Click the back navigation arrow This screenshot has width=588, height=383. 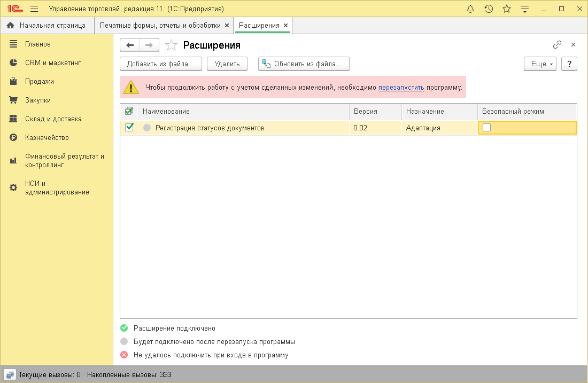tap(129, 45)
